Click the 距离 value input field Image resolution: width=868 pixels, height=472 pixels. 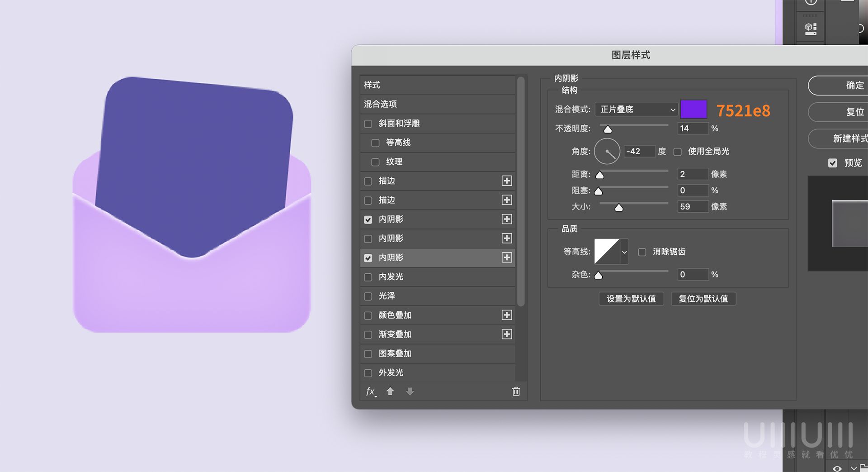693,174
